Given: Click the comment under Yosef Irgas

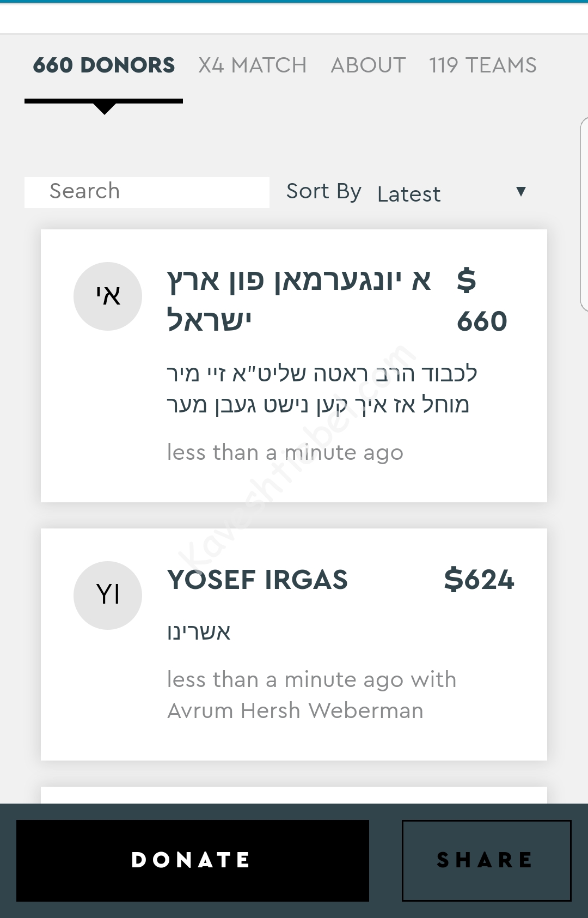Looking at the screenshot, I should point(199,632).
